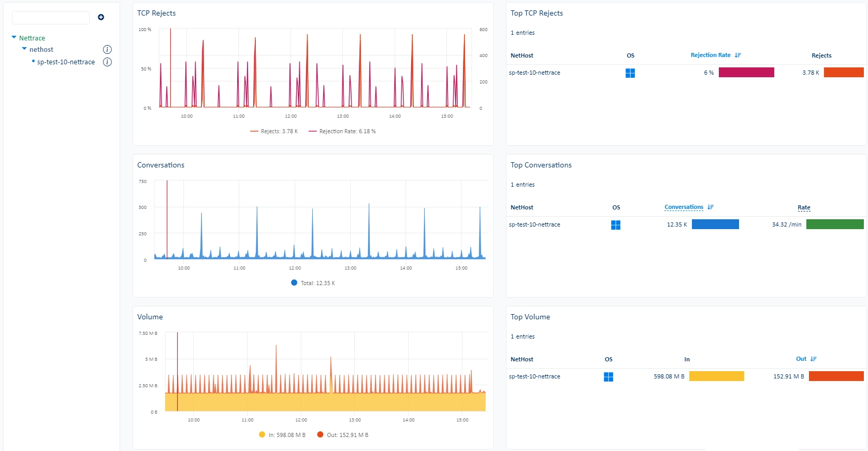Click the orange Rejects bar in Top TCP Rejects
The width and height of the screenshot is (868, 451).
tap(844, 73)
